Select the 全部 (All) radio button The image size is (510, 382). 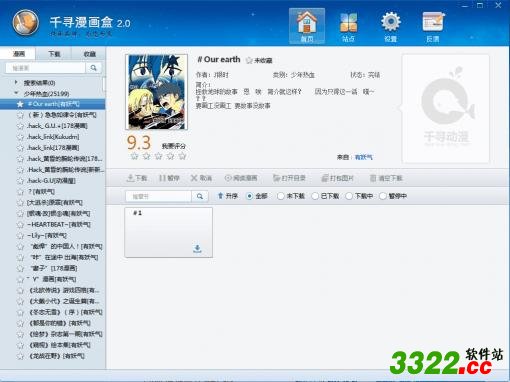coord(249,196)
